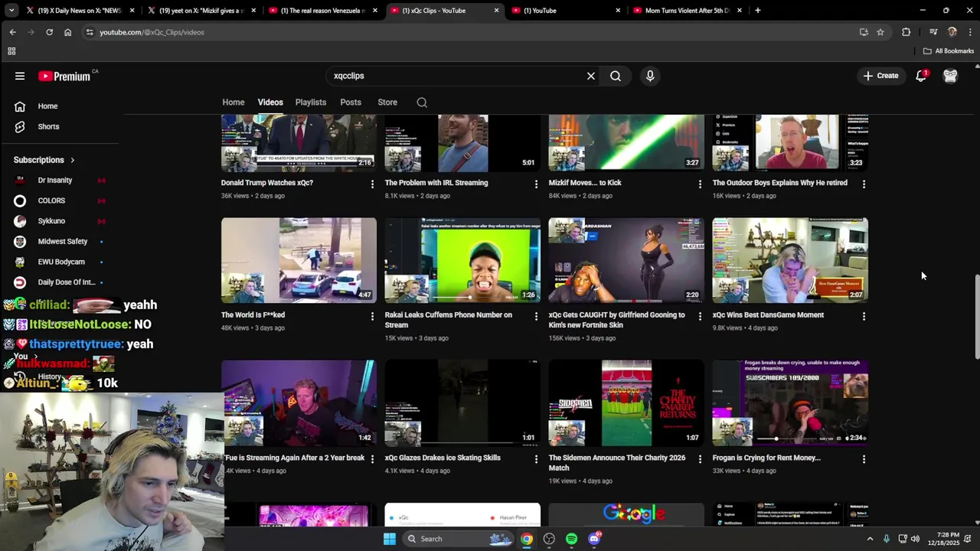The width and height of the screenshot is (980, 551).
Task: Open the notifications bell
Action: point(921,76)
